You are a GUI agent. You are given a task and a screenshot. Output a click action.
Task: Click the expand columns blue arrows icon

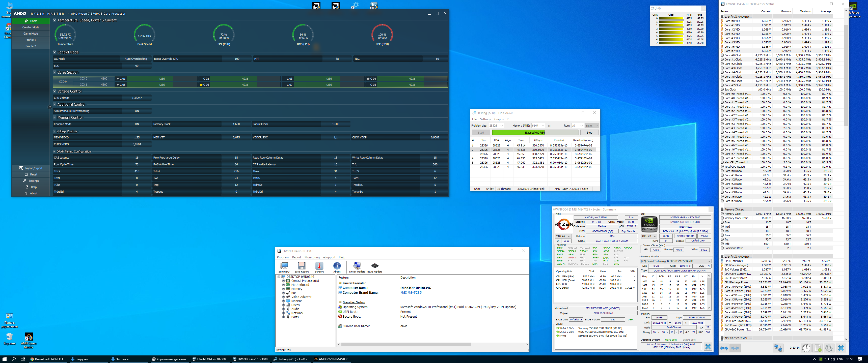point(724,348)
